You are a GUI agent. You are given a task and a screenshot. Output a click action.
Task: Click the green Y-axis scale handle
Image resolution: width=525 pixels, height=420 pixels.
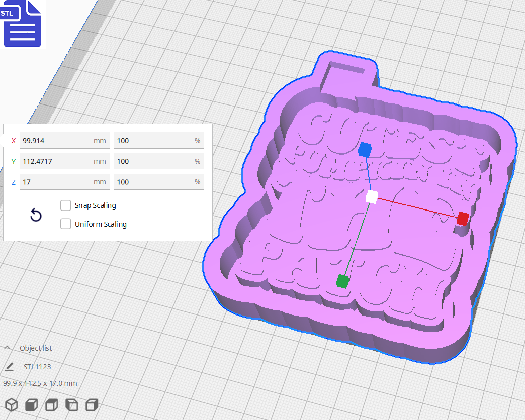341,282
